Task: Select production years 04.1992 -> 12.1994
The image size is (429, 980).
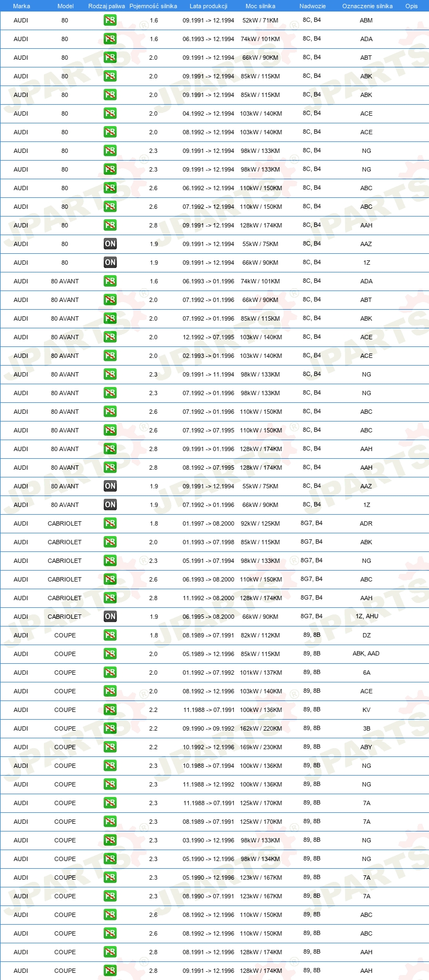Action: click(208, 113)
